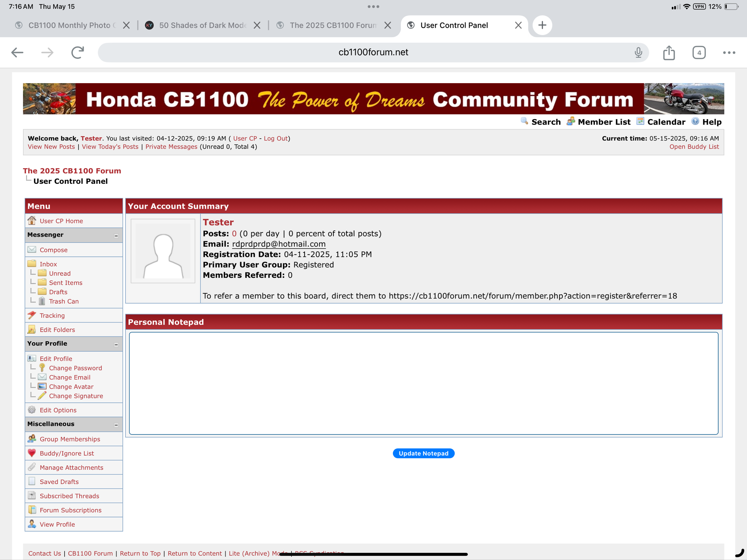Click the Change Signature pencil icon

(x=42, y=395)
